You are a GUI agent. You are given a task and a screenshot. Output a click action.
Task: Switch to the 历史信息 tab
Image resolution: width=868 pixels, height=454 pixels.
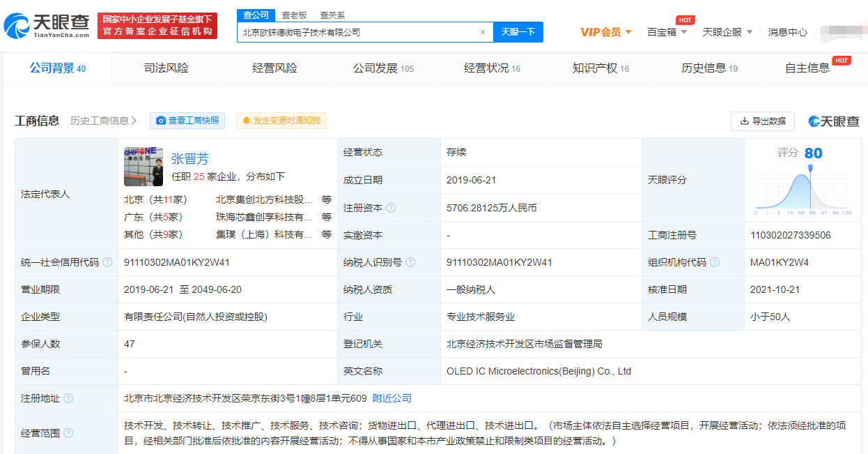[709, 68]
